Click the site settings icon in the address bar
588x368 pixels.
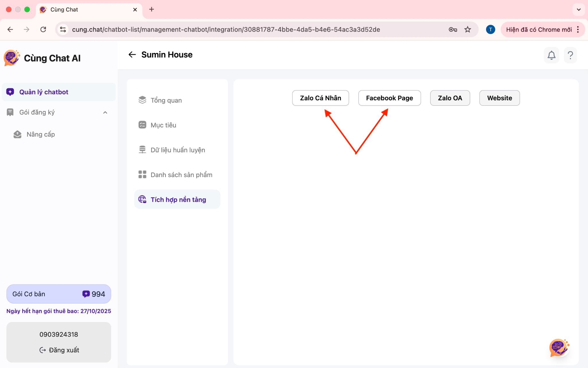[x=63, y=30]
